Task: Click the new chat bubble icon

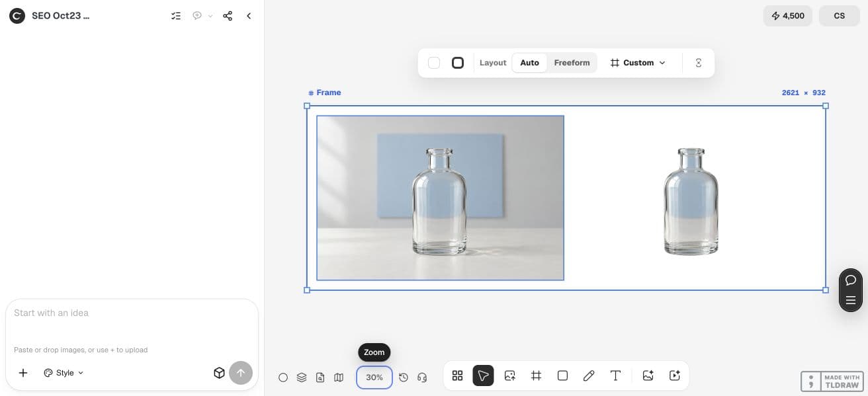Action: click(197, 16)
